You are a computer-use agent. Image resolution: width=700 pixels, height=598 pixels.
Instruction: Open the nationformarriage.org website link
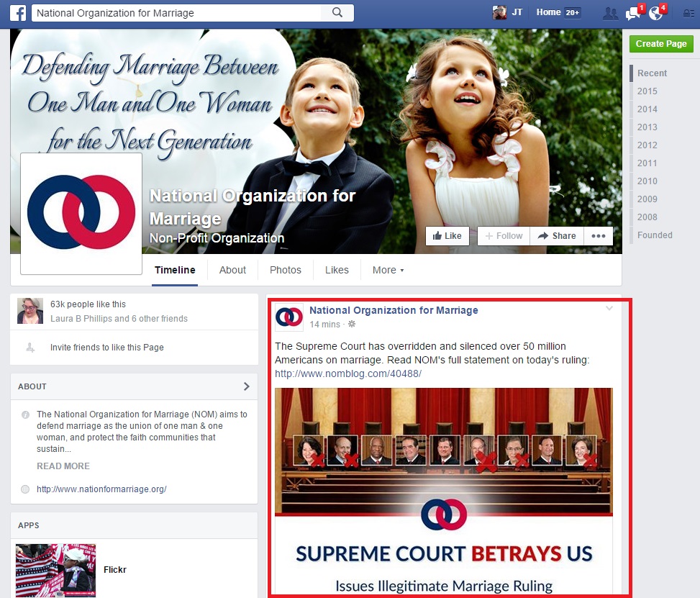tap(101, 489)
